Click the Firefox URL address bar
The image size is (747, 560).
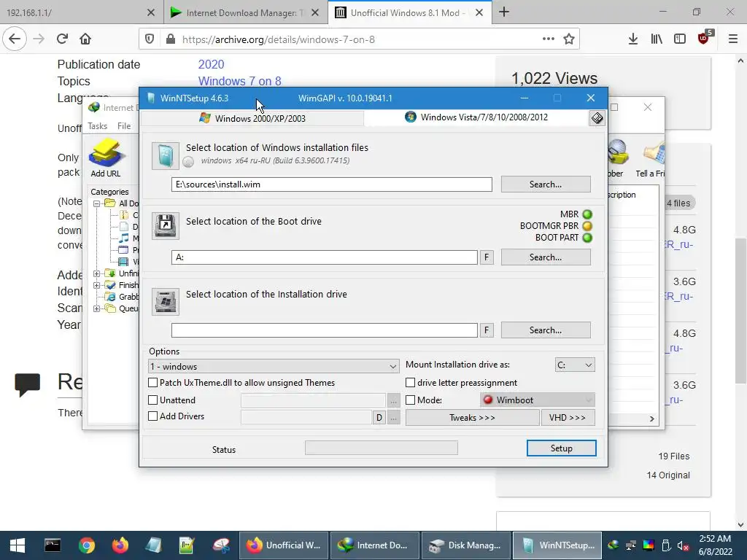click(359, 39)
